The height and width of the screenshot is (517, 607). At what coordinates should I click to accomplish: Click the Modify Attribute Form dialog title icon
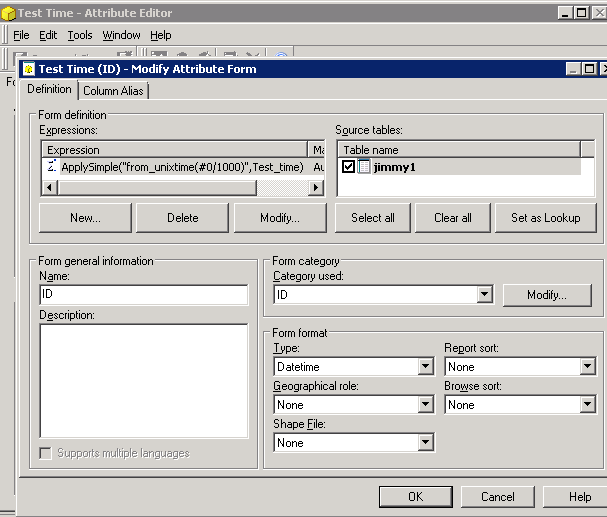pos(29,69)
